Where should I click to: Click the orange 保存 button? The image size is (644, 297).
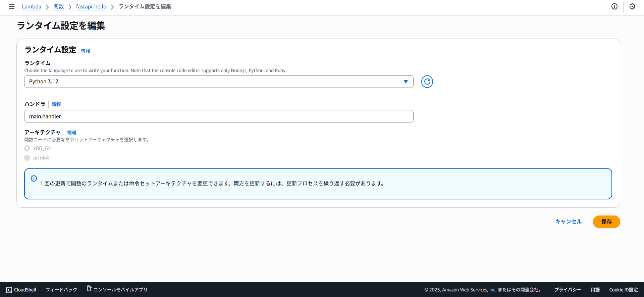click(606, 221)
